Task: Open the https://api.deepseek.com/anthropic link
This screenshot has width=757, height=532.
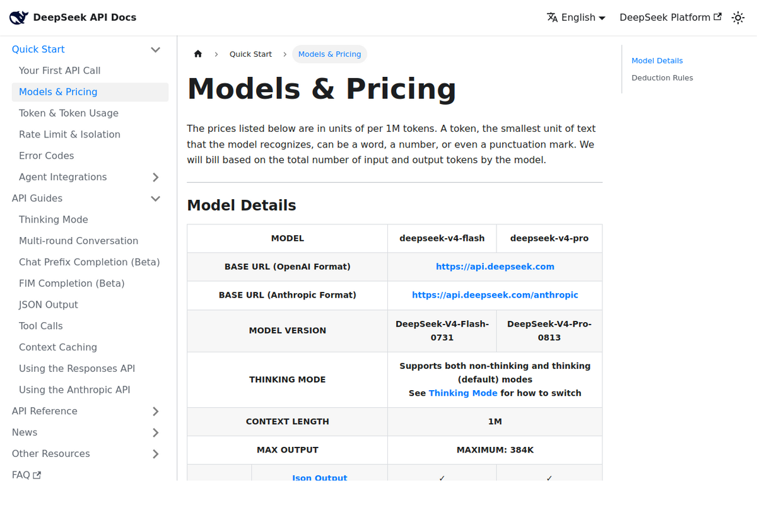Action: point(495,295)
